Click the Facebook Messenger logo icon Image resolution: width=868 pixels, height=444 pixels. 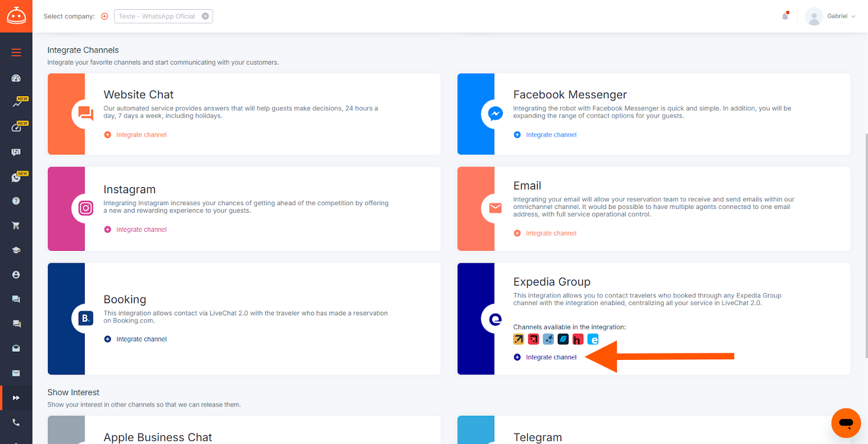495,113
